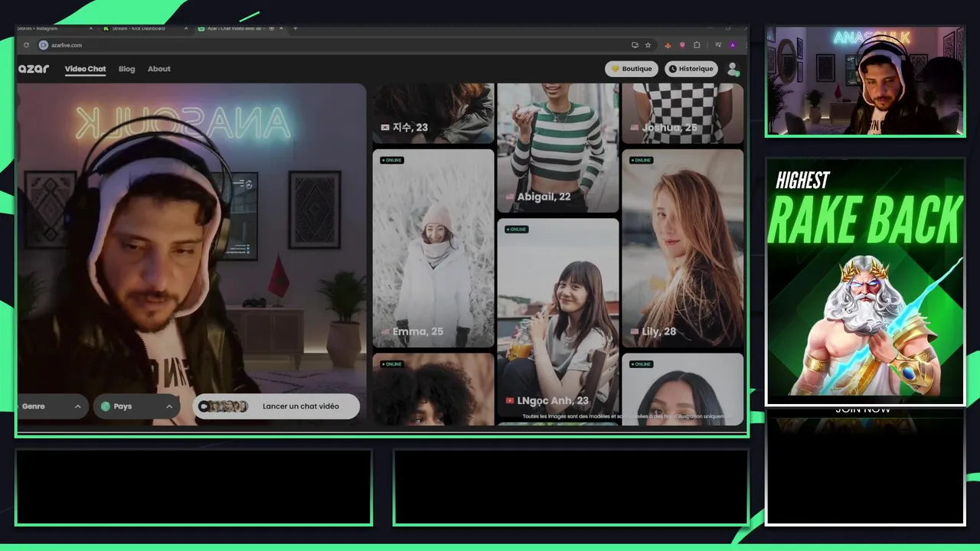Open the Historique button
The height and width of the screenshot is (551, 980).
691,69
